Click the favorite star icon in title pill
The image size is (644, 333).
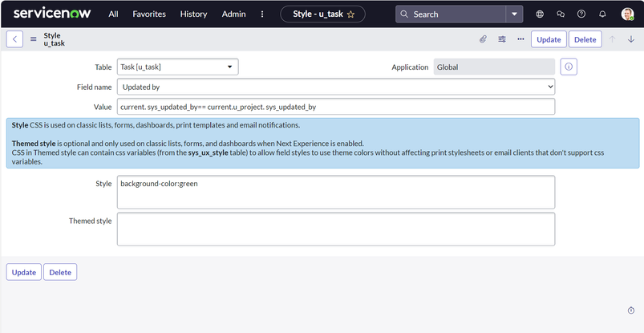(350, 14)
